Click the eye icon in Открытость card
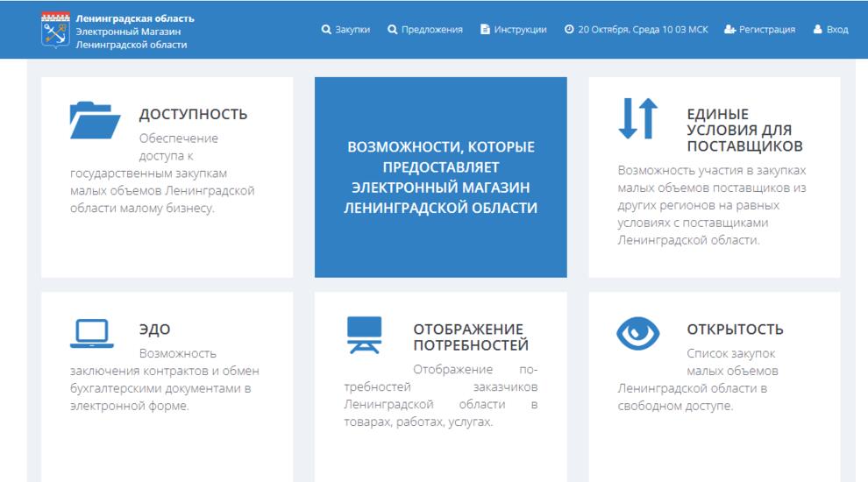This screenshot has height=482, width=868. [637, 333]
